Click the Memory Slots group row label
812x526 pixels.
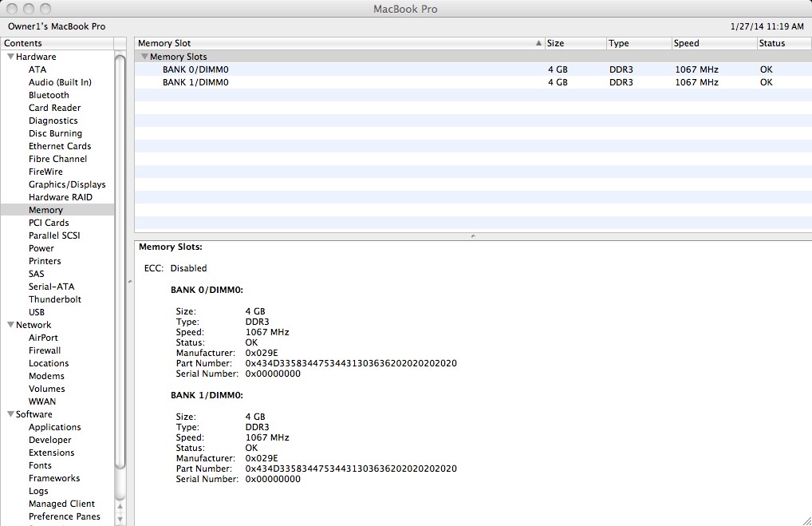coord(178,57)
